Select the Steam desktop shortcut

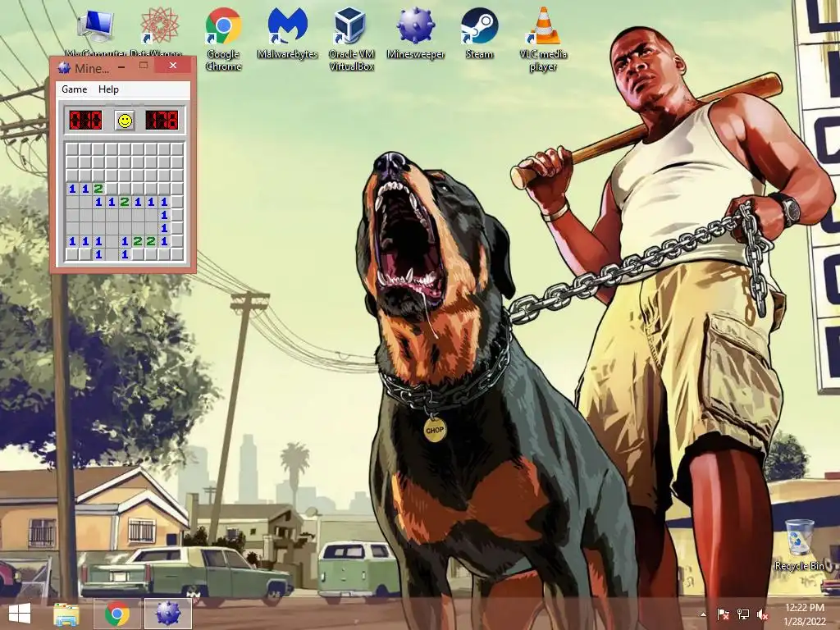(x=479, y=33)
